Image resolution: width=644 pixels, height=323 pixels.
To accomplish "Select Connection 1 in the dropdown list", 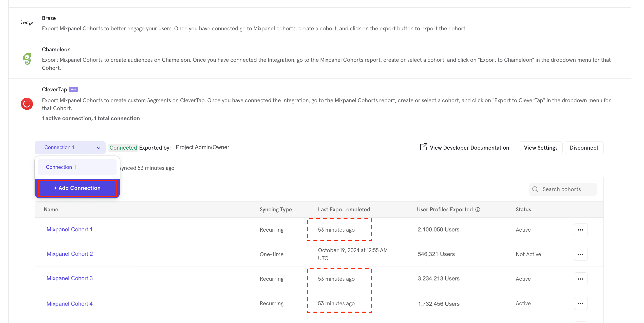I will [77, 167].
